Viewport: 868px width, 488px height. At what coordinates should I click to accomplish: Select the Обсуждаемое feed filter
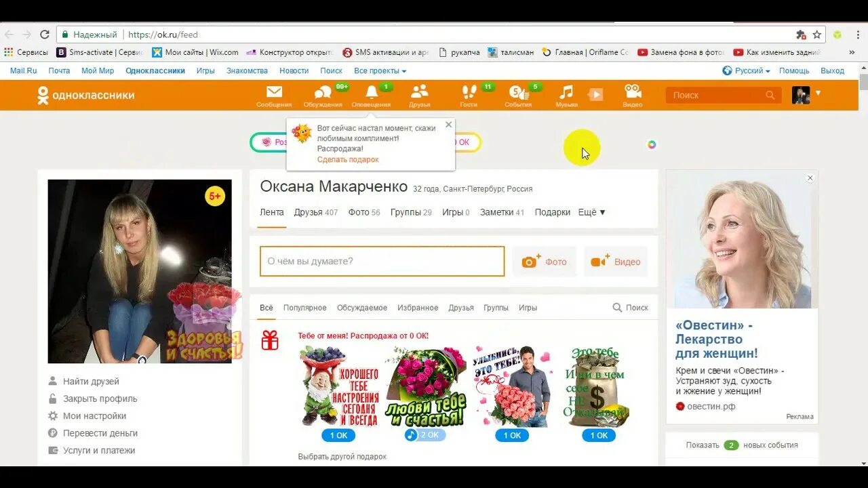pyautogui.click(x=362, y=308)
